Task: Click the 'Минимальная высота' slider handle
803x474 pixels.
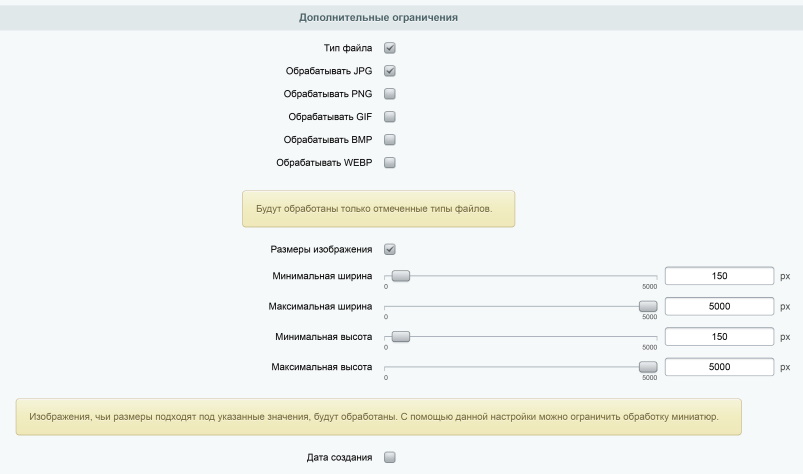Action: [x=400, y=337]
